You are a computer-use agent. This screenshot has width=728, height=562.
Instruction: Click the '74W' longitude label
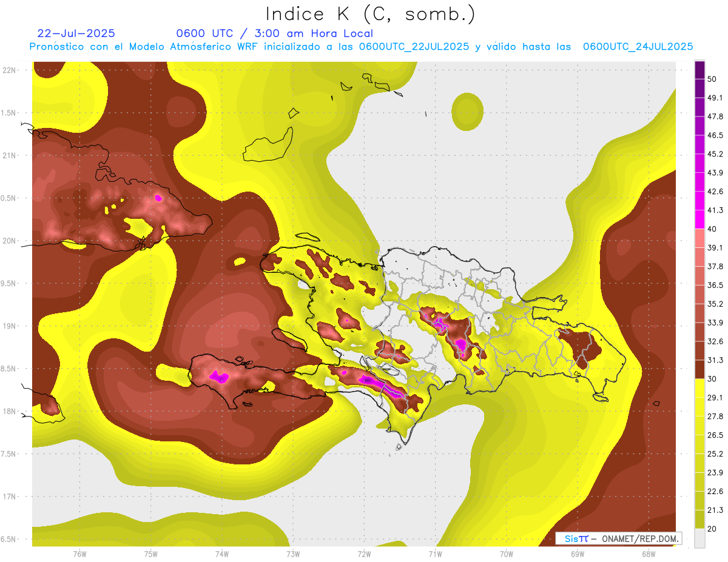click(x=221, y=554)
